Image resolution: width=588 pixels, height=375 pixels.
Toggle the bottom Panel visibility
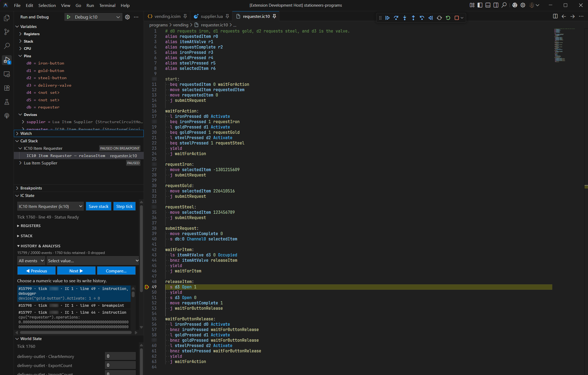[x=488, y=5]
